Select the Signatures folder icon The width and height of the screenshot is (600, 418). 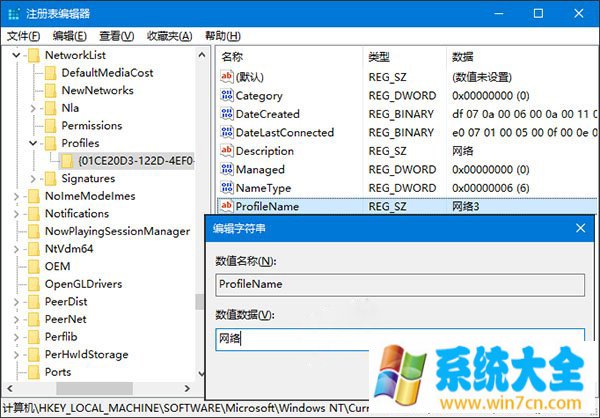pos(51,178)
